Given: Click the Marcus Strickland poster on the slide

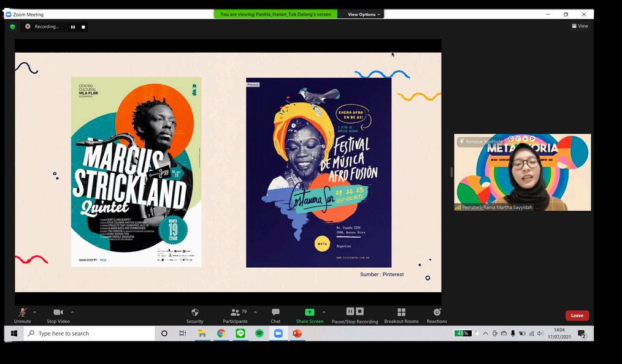Looking at the screenshot, I should (136, 172).
